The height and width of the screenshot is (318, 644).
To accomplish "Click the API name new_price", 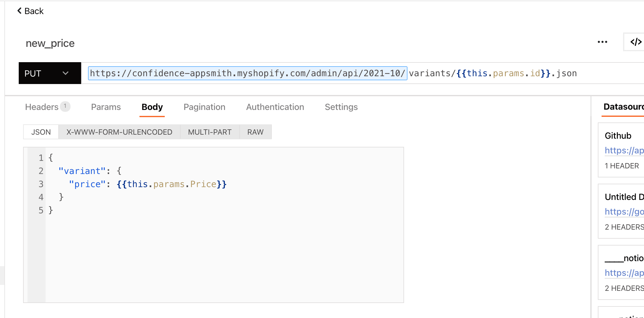I will pyautogui.click(x=50, y=43).
